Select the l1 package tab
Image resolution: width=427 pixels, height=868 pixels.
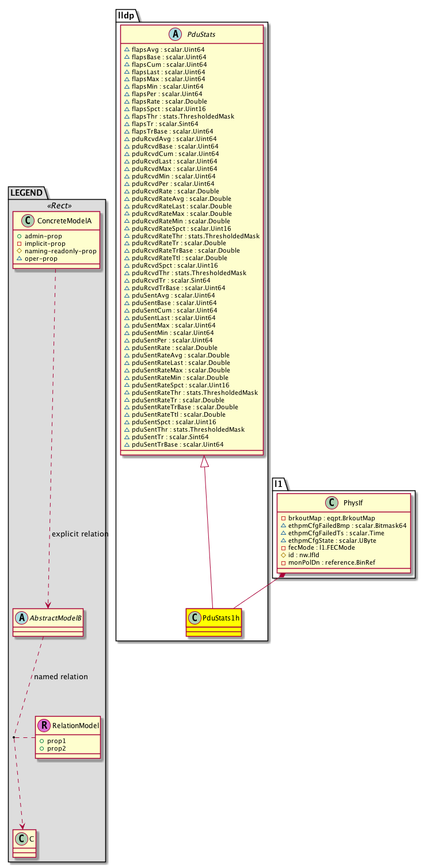pyautogui.click(x=279, y=484)
